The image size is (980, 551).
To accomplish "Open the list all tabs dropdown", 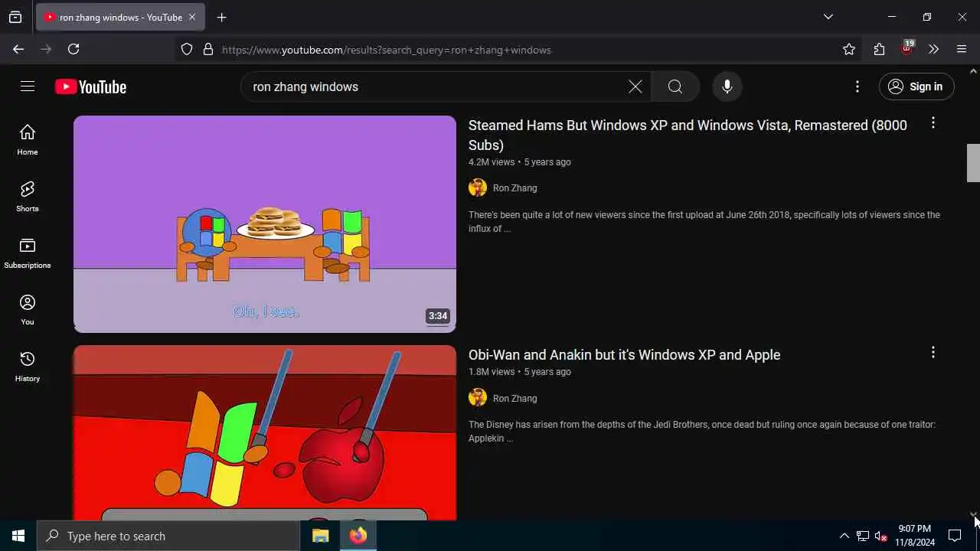I will (828, 17).
